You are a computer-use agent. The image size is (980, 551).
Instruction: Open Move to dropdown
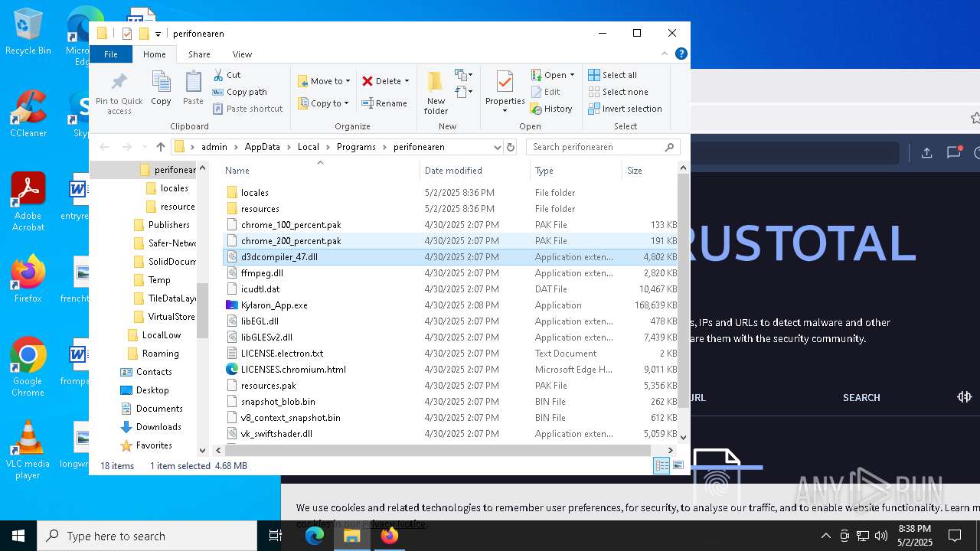click(x=323, y=81)
